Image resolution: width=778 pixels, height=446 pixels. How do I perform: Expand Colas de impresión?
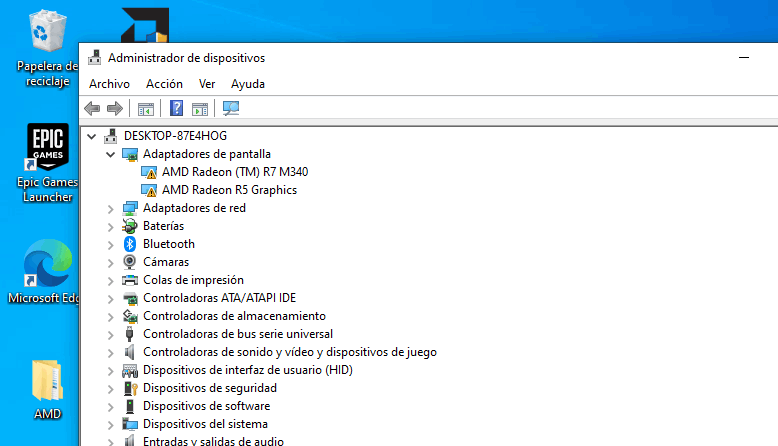point(111,281)
